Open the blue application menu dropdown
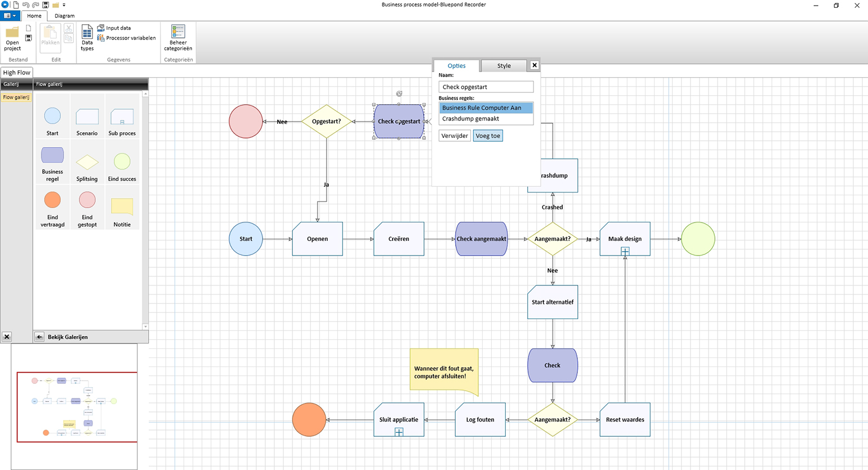 click(x=10, y=16)
